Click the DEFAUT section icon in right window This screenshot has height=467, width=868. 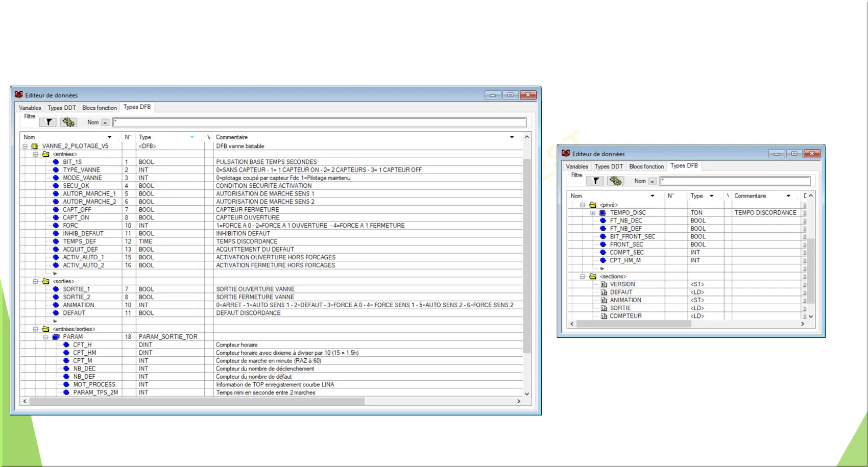click(x=604, y=292)
